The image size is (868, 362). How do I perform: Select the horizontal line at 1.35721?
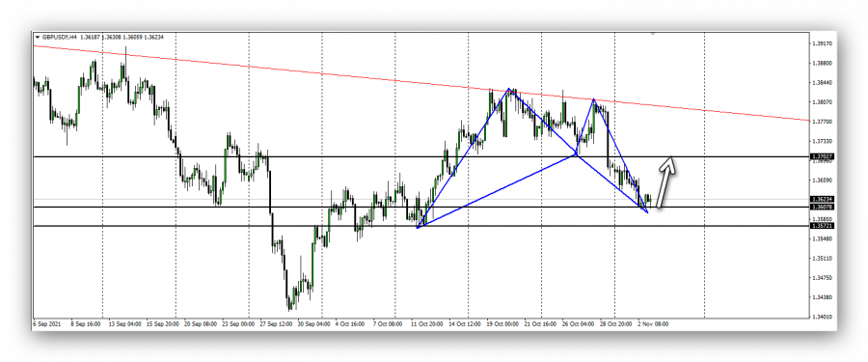tap(420, 226)
